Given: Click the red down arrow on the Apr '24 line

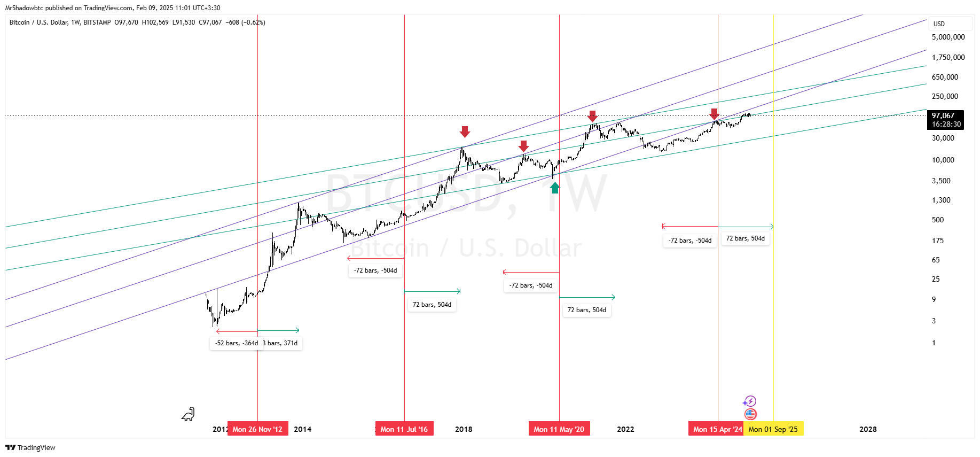Looking at the screenshot, I should [714, 114].
